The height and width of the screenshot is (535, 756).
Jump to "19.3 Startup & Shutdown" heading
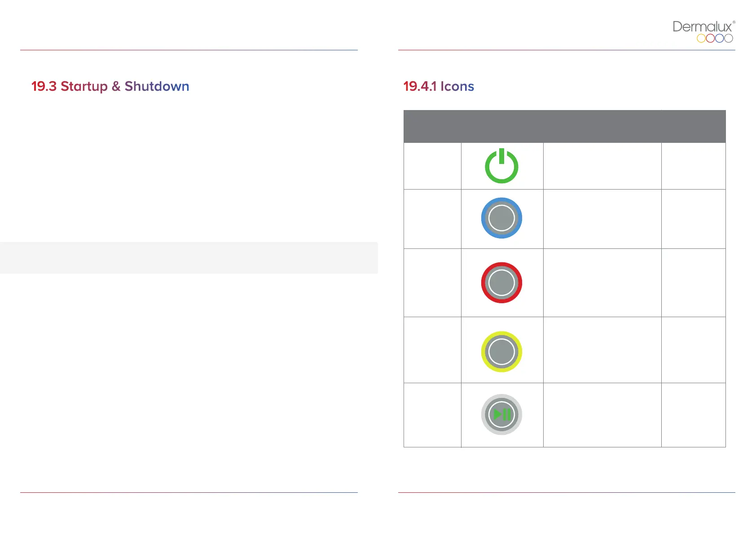pos(110,86)
